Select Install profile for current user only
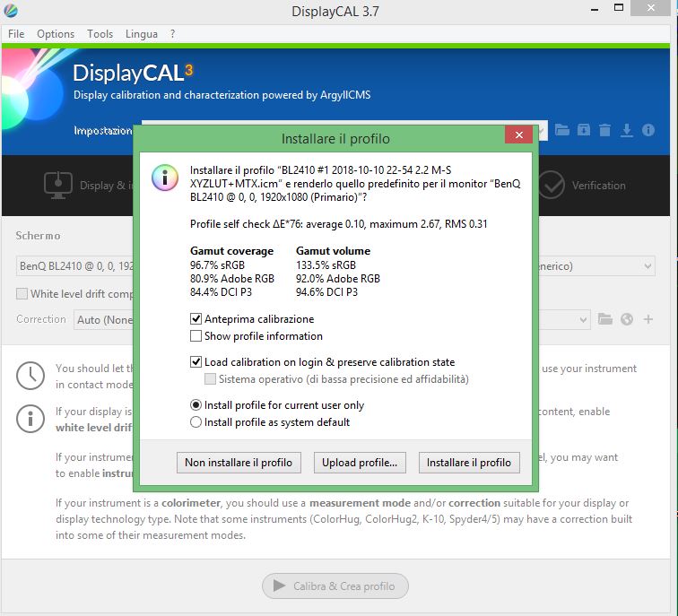The height and width of the screenshot is (616, 678). [x=196, y=405]
